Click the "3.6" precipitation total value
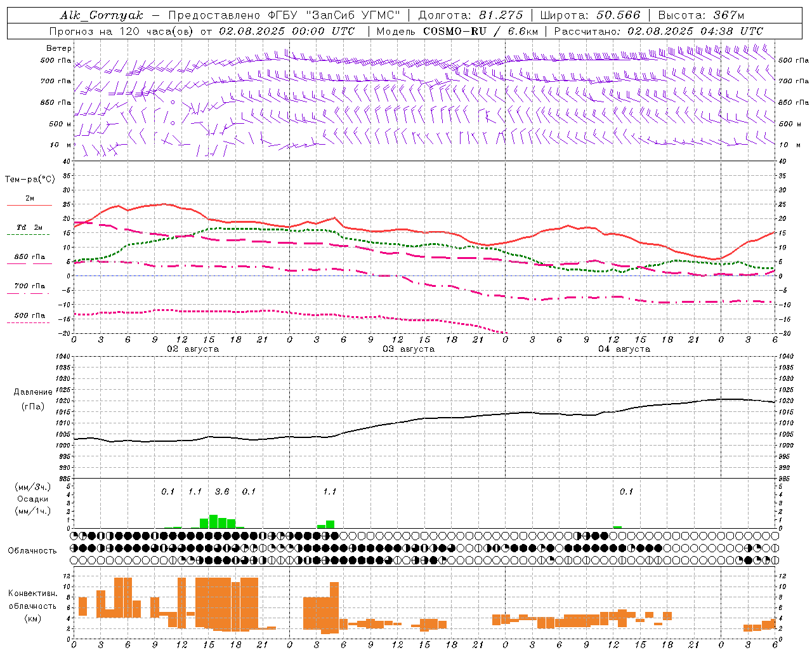The width and height of the screenshot is (812, 650). [222, 492]
